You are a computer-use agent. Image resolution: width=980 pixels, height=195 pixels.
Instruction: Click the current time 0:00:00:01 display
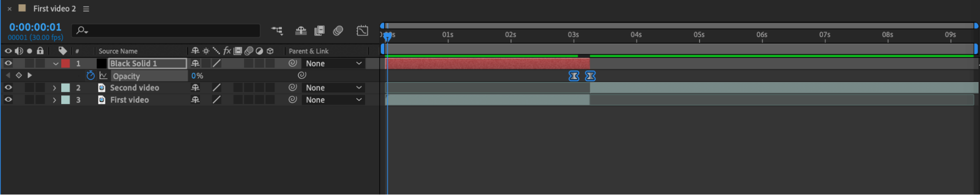pyautogui.click(x=35, y=28)
